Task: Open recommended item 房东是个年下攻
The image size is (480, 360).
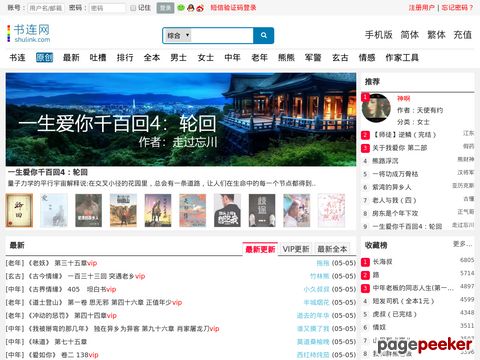Action: pos(395,213)
